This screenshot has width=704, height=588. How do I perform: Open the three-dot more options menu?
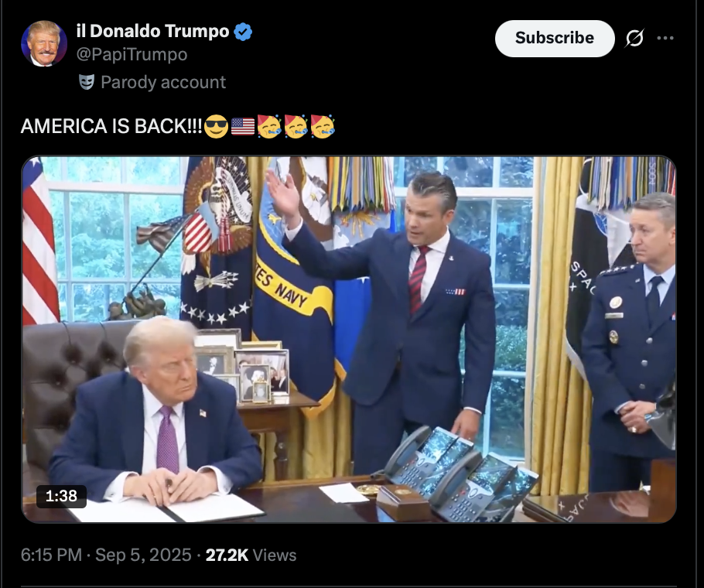[665, 38]
